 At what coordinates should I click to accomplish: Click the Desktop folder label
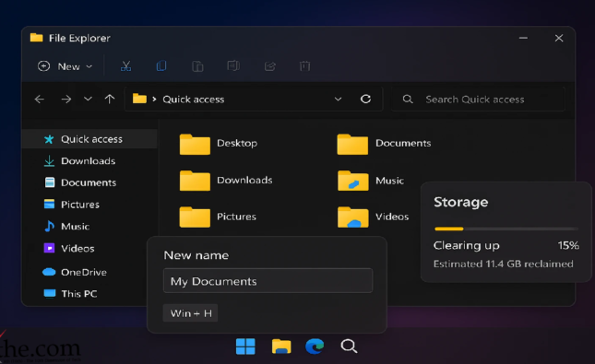[x=237, y=144]
